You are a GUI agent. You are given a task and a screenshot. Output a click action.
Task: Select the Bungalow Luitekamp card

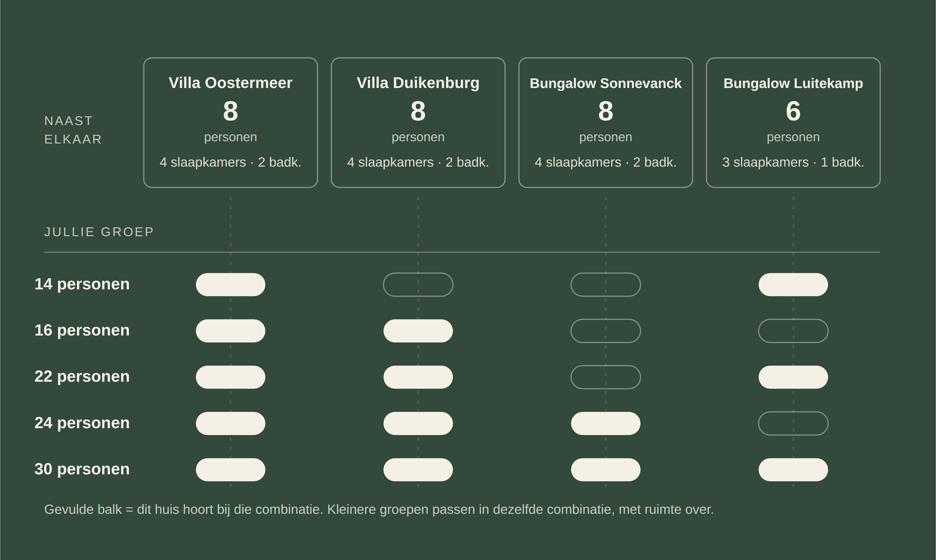pyautogui.click(x=793, y=123)
